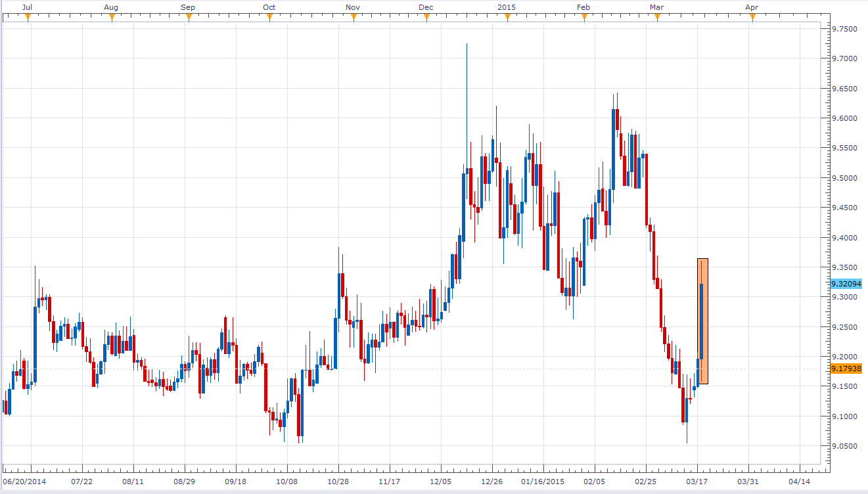
Task: Click the Oct month marker triangle
Action: 269,18
